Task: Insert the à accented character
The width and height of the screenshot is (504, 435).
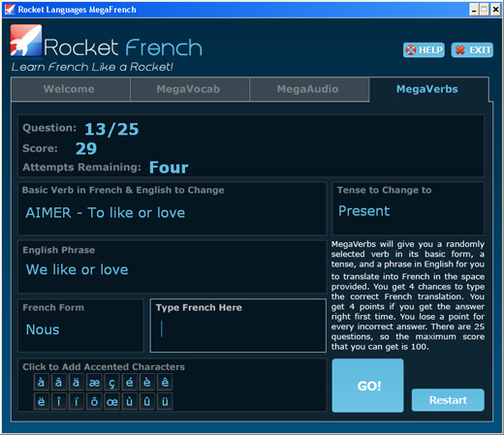Action: 41,382
